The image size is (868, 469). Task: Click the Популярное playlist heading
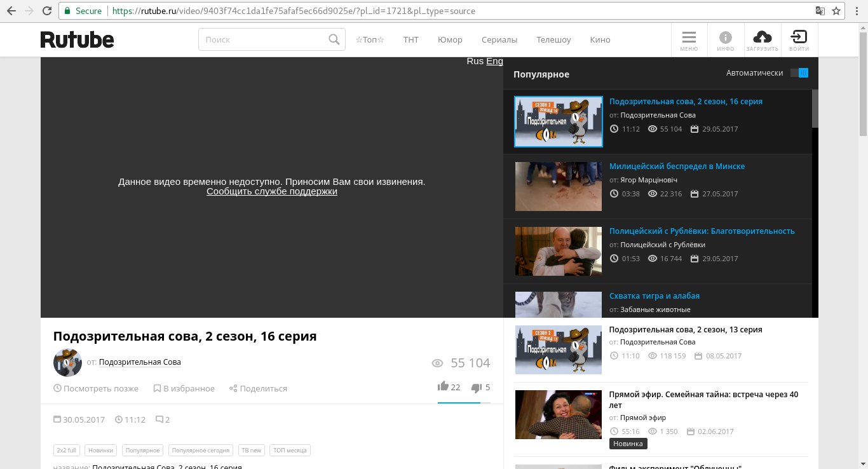click(541, 74)
